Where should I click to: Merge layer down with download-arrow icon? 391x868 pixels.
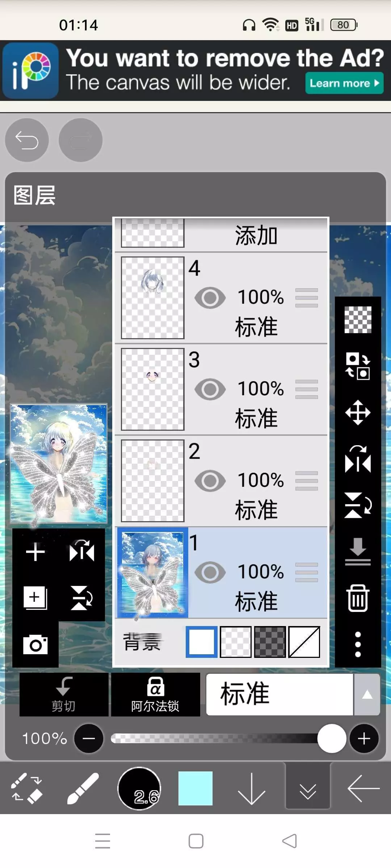click(x=358, y=552)
